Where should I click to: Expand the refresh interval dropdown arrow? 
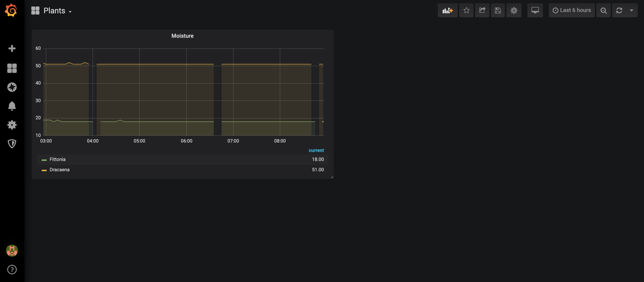pyautogui.click(x=632, y=10)
